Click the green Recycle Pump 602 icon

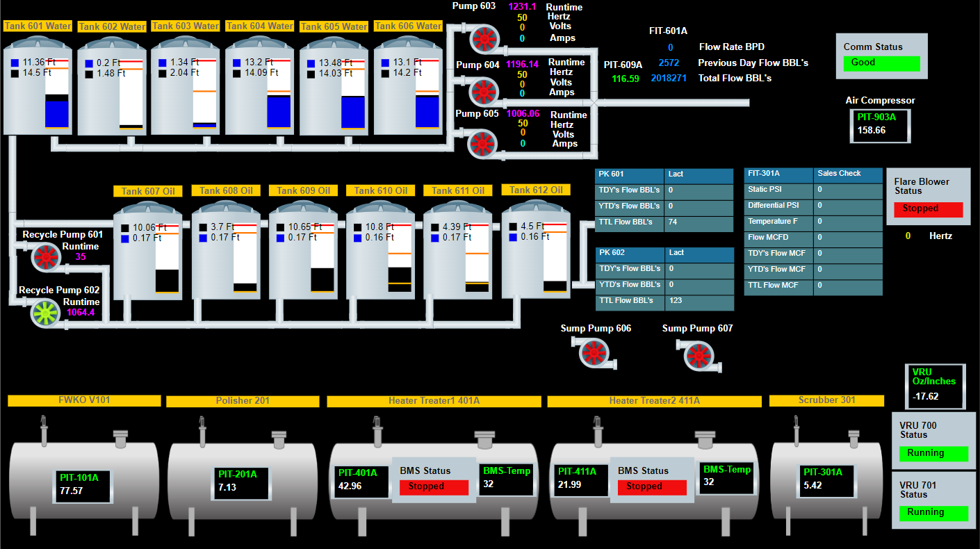tap(46, 313)
